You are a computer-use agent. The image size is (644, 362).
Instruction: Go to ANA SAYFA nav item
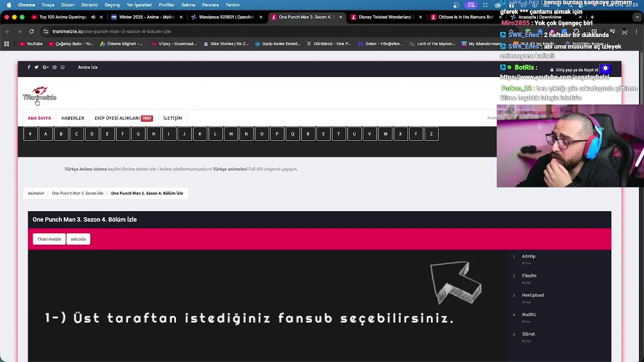pyautogui.click(x=39, y=118)
